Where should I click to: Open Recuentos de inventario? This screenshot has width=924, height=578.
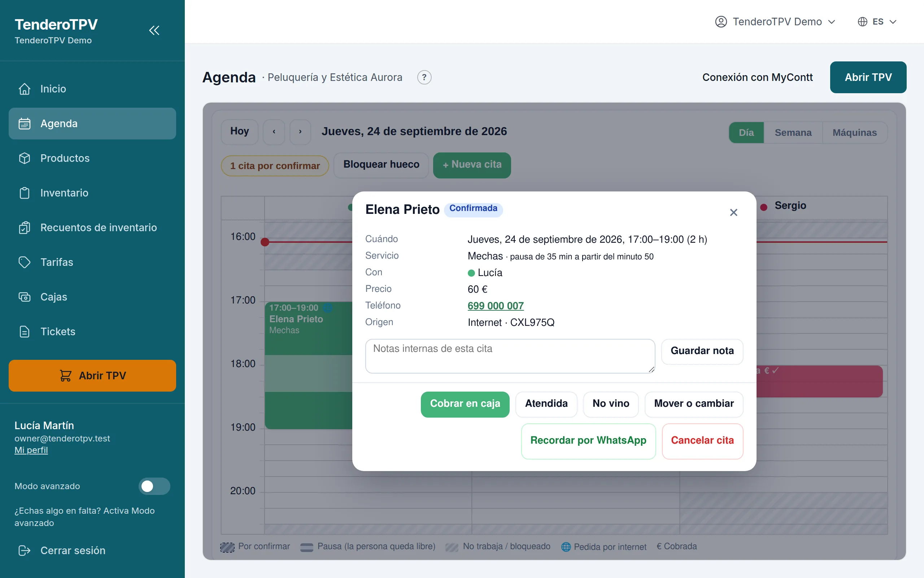[x=92, y=228]
